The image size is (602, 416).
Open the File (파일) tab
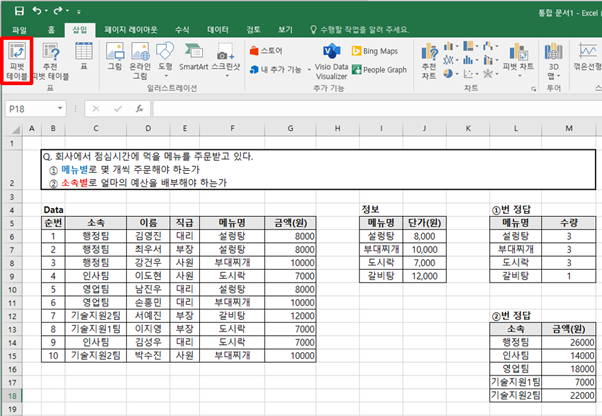click(19, 30)
